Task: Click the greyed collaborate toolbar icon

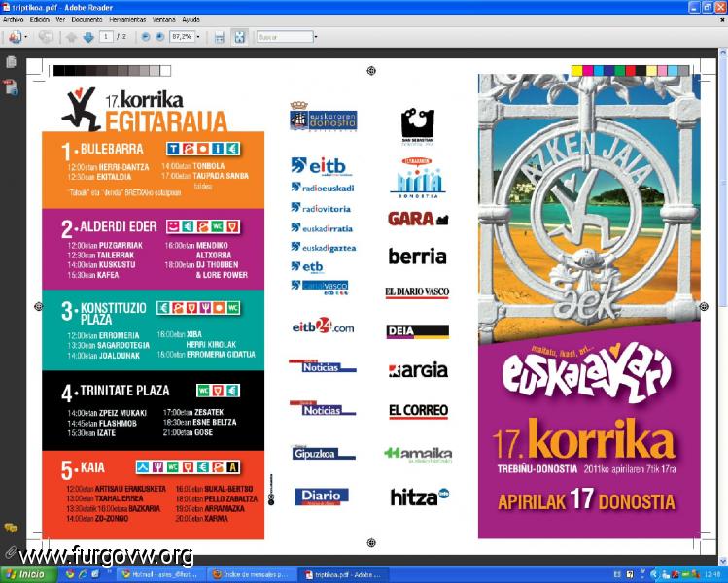Action: (46, 37)
